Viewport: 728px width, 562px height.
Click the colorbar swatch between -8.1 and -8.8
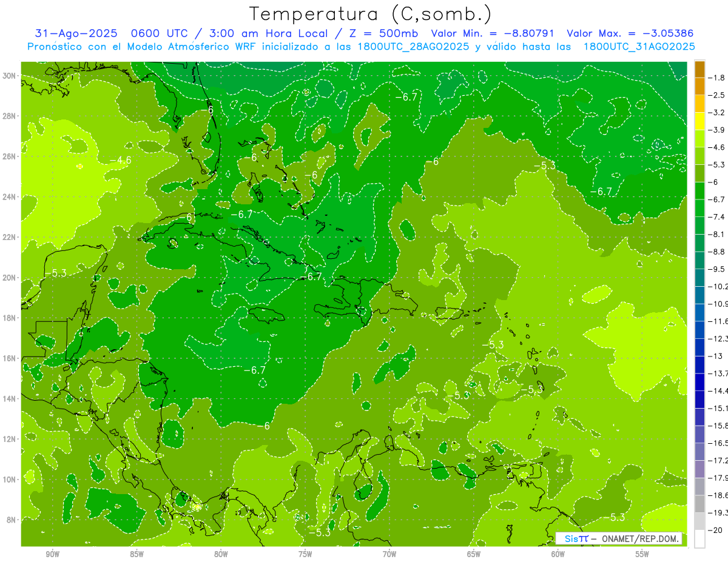tap(699, 243)
